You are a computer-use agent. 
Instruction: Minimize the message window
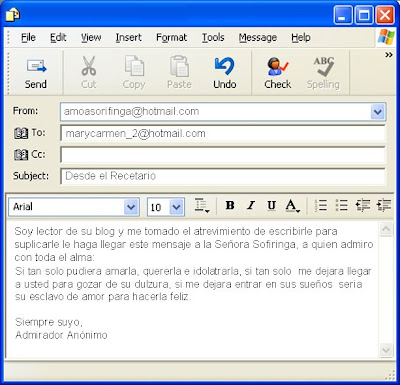342,15
